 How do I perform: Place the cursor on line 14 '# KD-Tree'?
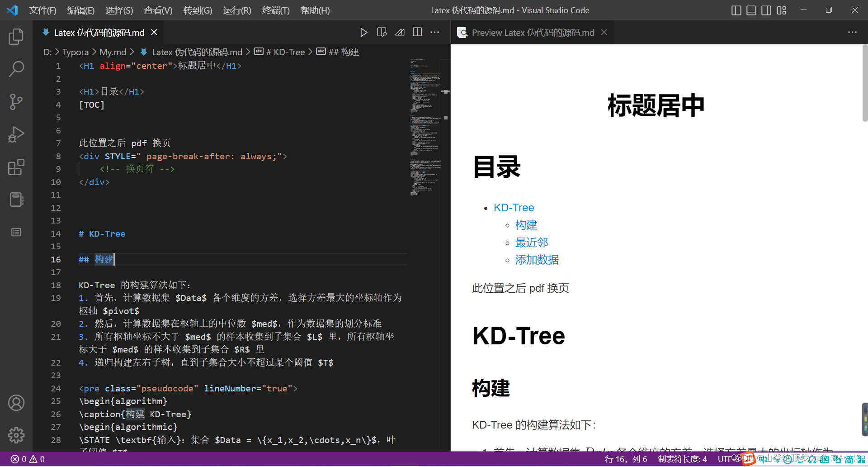coord(102,233)
